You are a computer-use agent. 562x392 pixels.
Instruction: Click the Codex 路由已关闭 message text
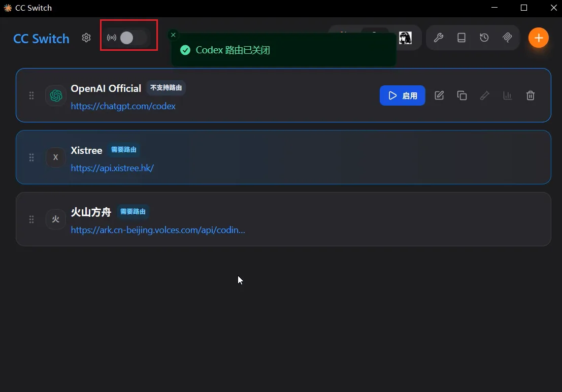pyautogui.click(x=233, y=50)
